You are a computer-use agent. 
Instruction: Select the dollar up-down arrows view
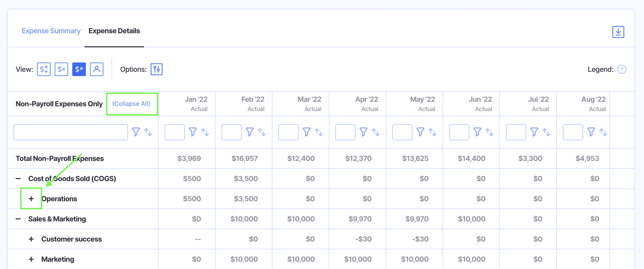coord(44,69)
